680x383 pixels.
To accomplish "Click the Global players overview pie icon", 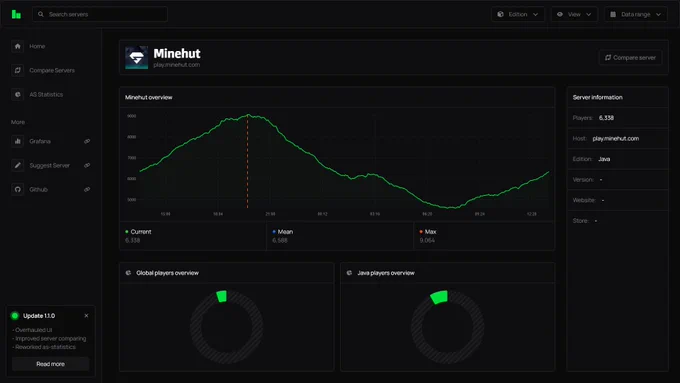I will tap(128, 273).
